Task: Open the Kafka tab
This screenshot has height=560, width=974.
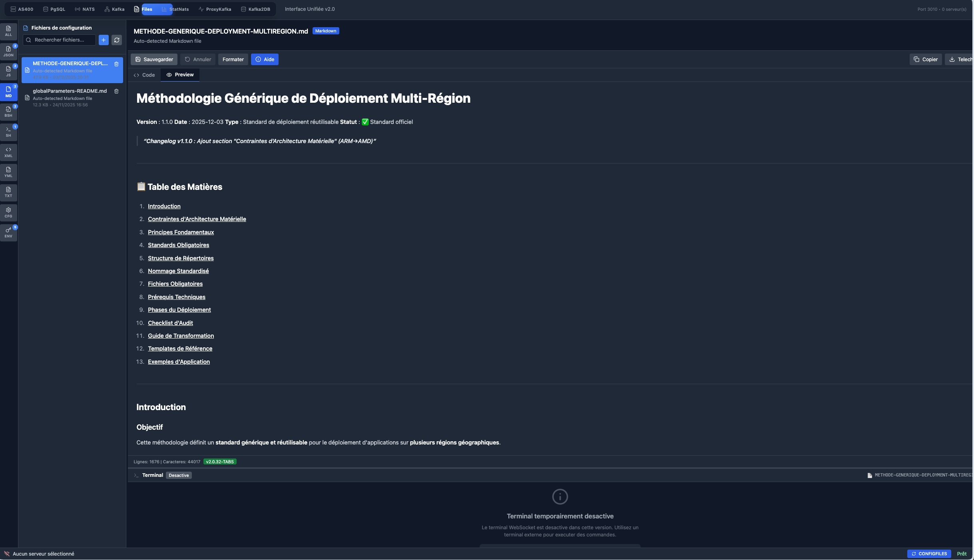Action: (x=114, y=9)
